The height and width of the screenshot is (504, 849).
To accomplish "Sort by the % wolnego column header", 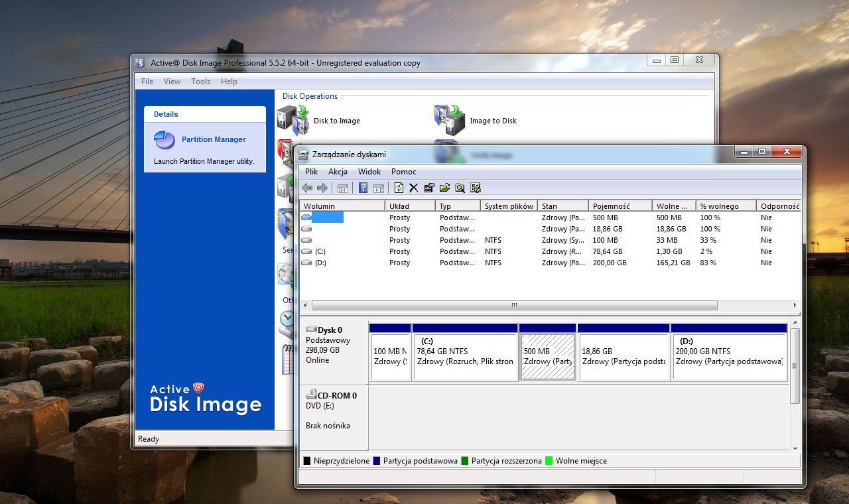I will (726, 206).
